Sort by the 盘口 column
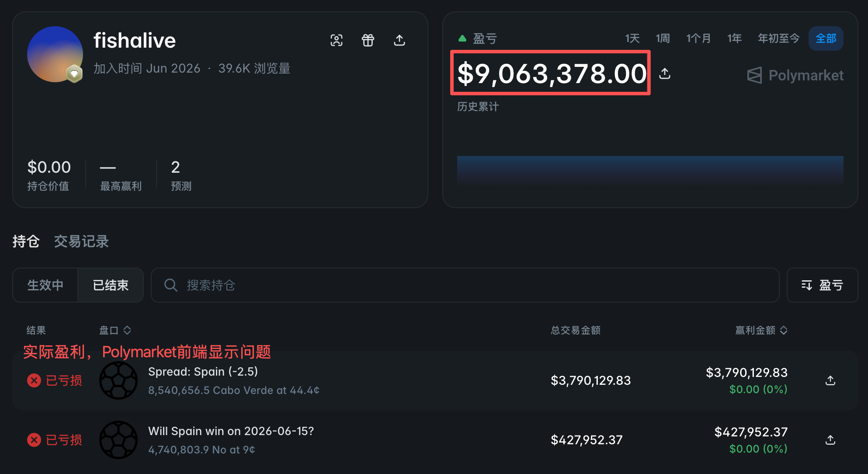The width and height of the screenshot is (868, 474). (x=115, y=330)
